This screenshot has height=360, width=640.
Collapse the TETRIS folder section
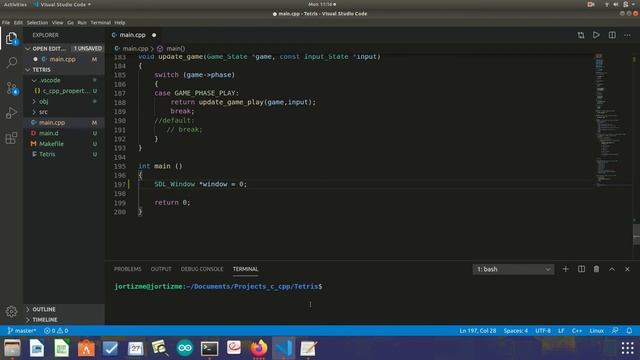[28, 70]
